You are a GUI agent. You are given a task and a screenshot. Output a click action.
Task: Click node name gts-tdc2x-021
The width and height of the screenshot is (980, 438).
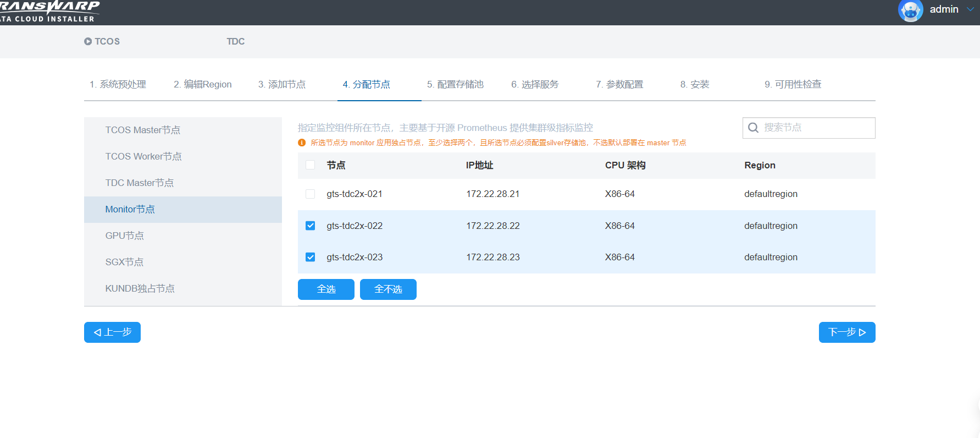[355, 194]
